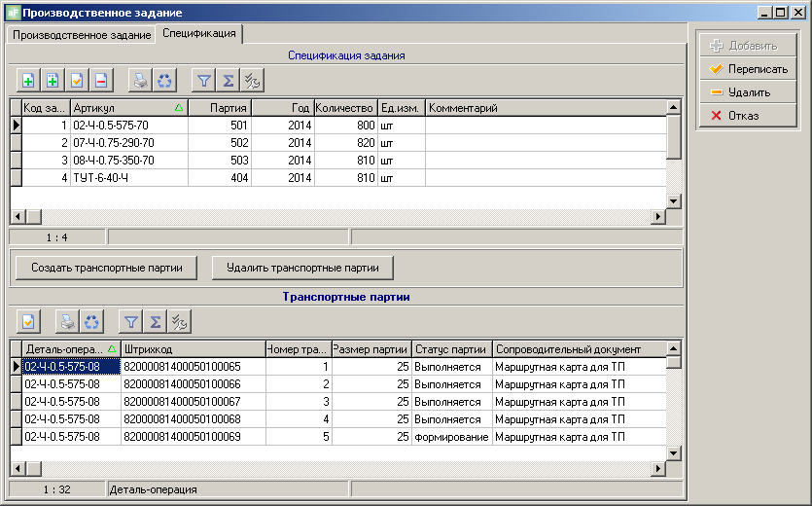
Task: Click the edit record icon in the Транспортные партии toolbar
Action: pos(28,321)
